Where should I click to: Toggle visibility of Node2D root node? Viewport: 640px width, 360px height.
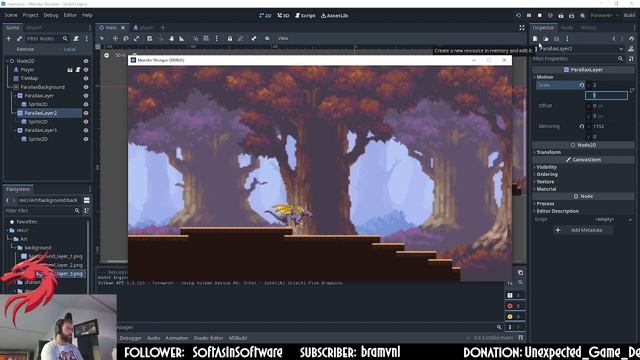tap(86, 61)
